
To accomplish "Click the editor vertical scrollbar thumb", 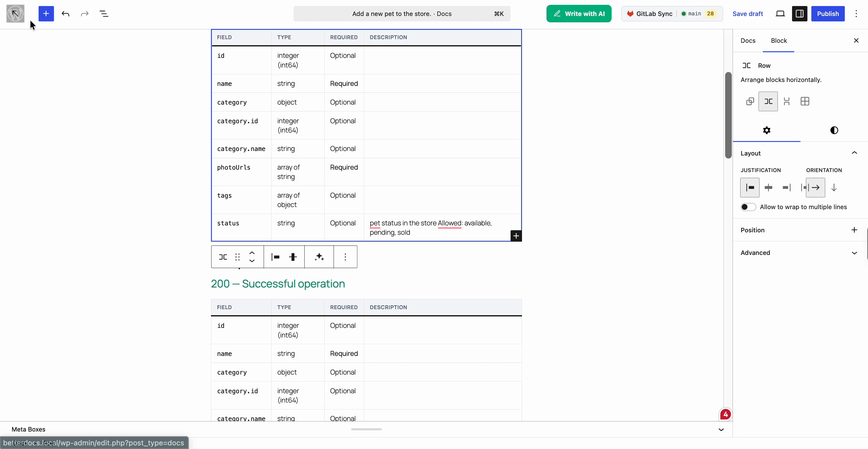I will point(728,115).
